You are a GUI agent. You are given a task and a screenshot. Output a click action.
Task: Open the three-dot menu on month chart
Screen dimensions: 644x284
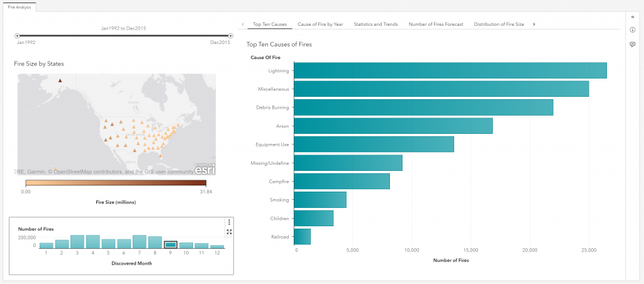[x=230, y=222]
